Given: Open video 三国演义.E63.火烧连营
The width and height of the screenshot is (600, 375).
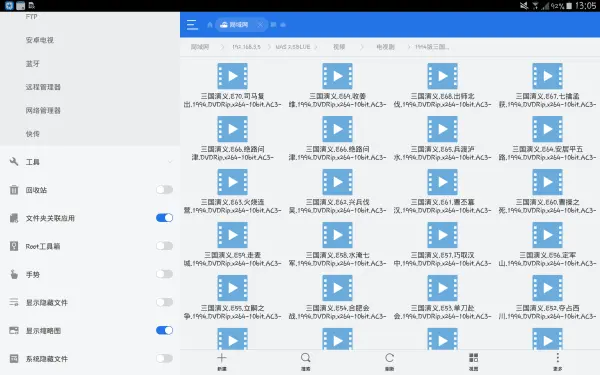Looking at the screenshot, I should point(233,182).
